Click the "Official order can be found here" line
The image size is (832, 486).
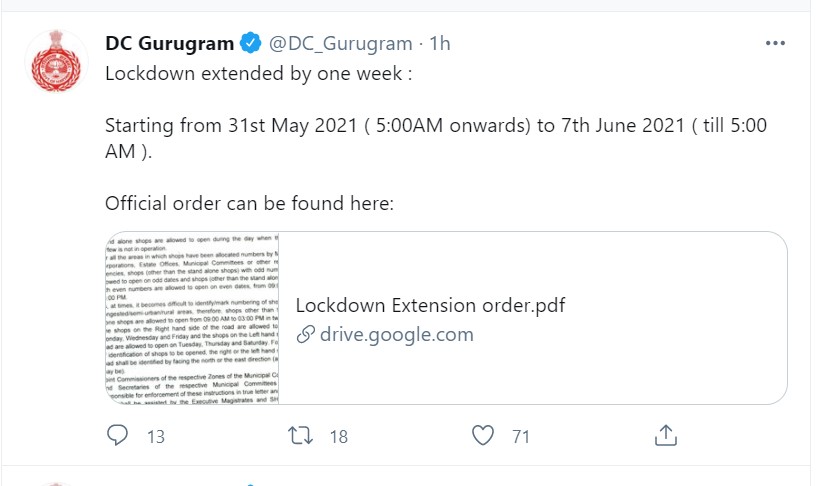(x=250, y=203)
